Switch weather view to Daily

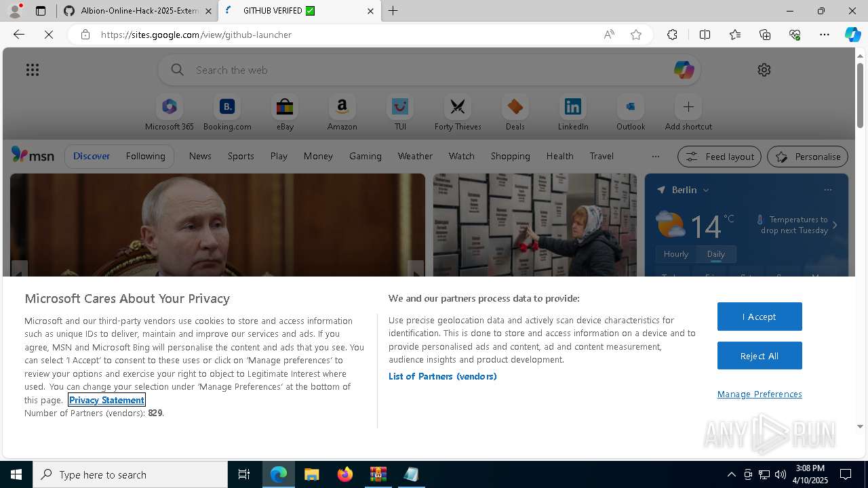pos(716,254)
